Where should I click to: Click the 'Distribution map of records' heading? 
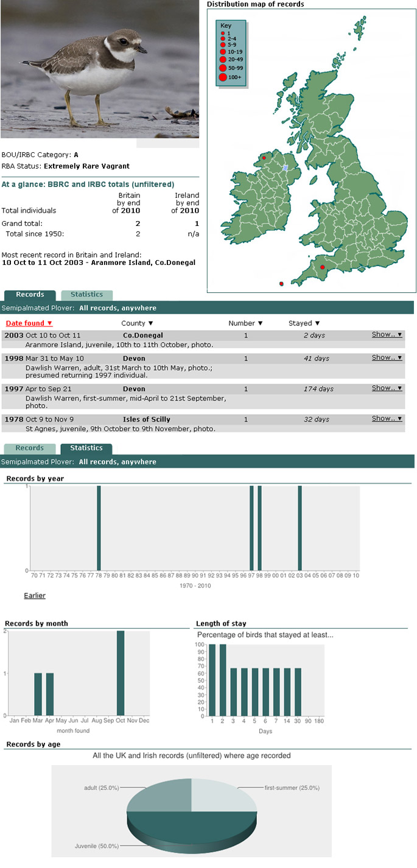(x=256, y=4)
